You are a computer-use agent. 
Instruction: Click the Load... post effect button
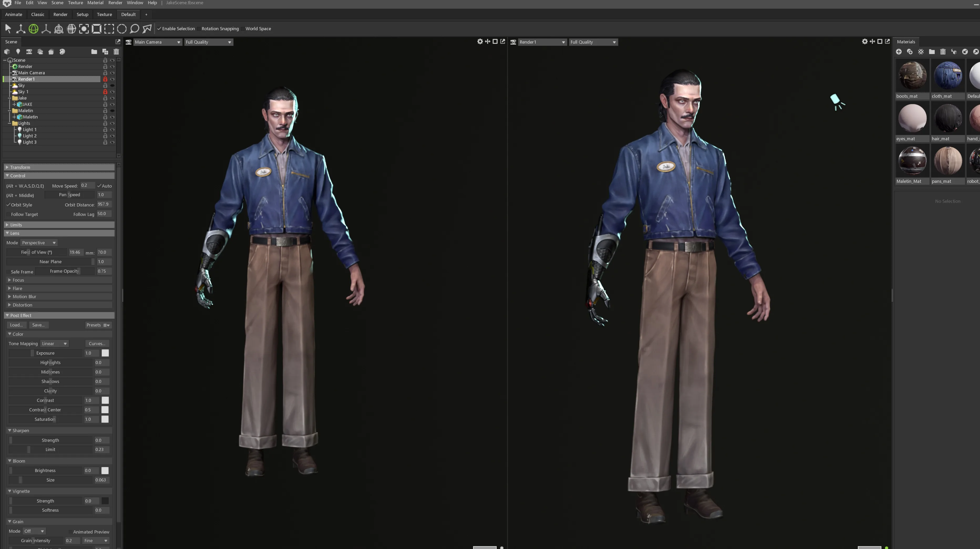coord(16,325)
